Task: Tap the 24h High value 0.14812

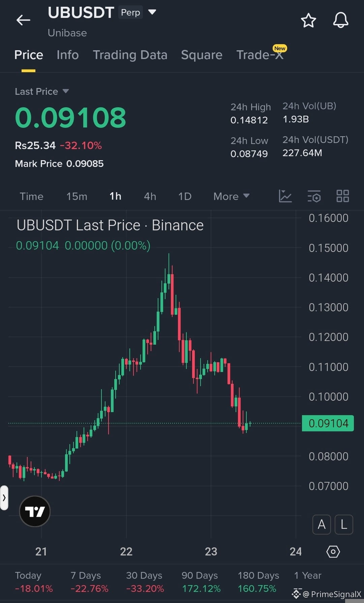Action: (x=249, y=120)
